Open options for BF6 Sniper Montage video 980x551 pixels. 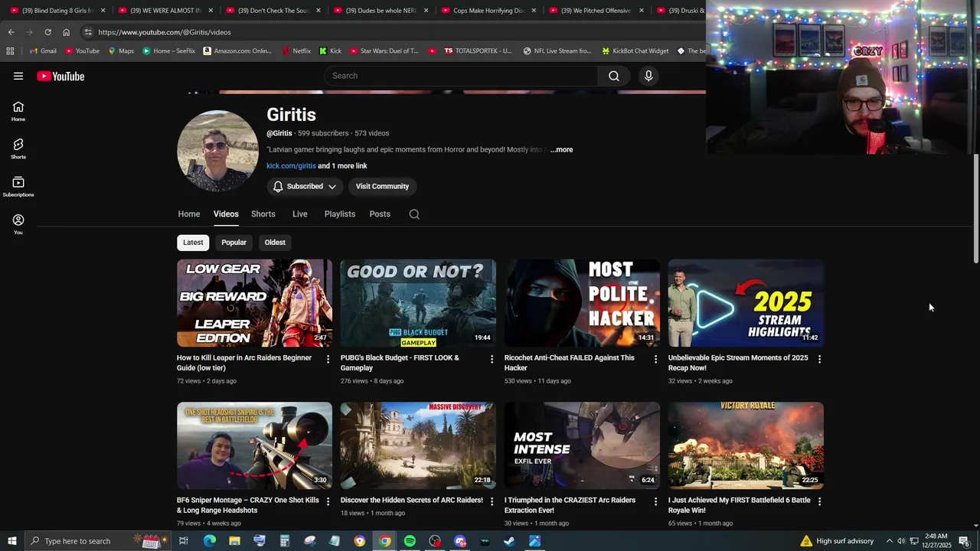point(328,501)
